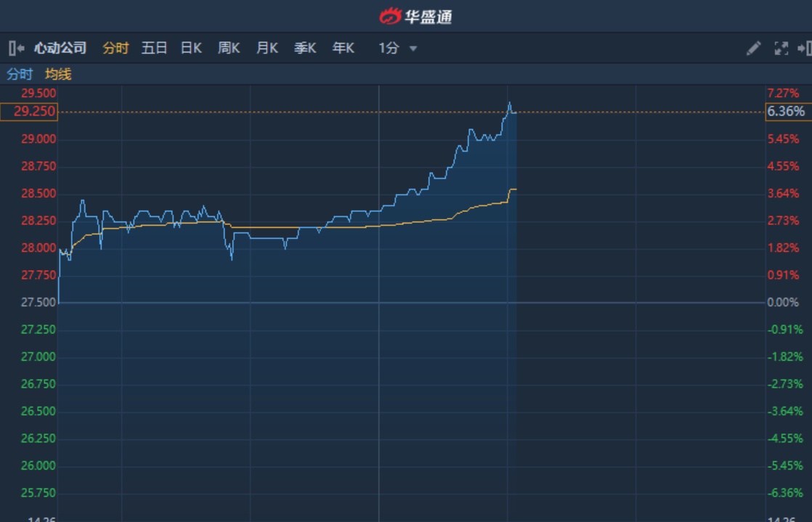Click the price peak on the chart
This screenshot has height=522, width=812.
point(510,103)
